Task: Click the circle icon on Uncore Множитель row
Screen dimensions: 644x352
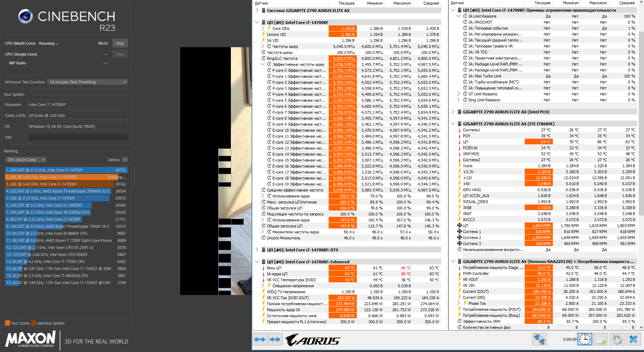Action: (263, 238)
